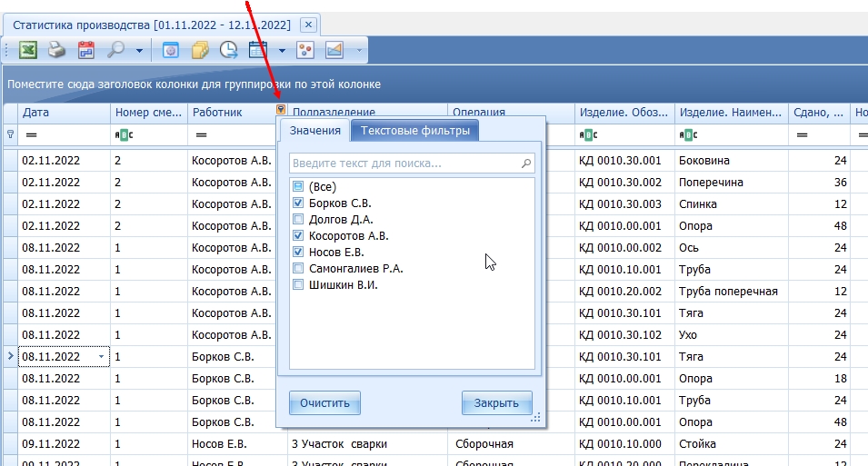
Task: Uncheck Носов Е.В. in filter list
Action: tap(298, 252)
